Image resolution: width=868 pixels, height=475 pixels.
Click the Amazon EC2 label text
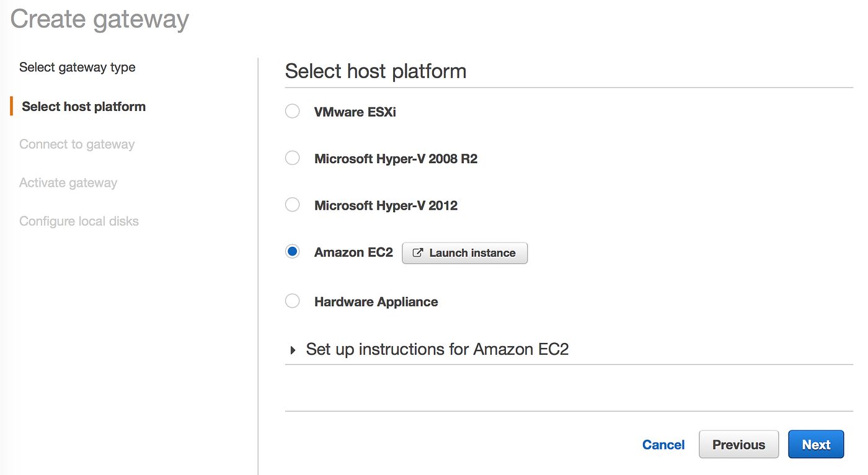click(353, 252)
